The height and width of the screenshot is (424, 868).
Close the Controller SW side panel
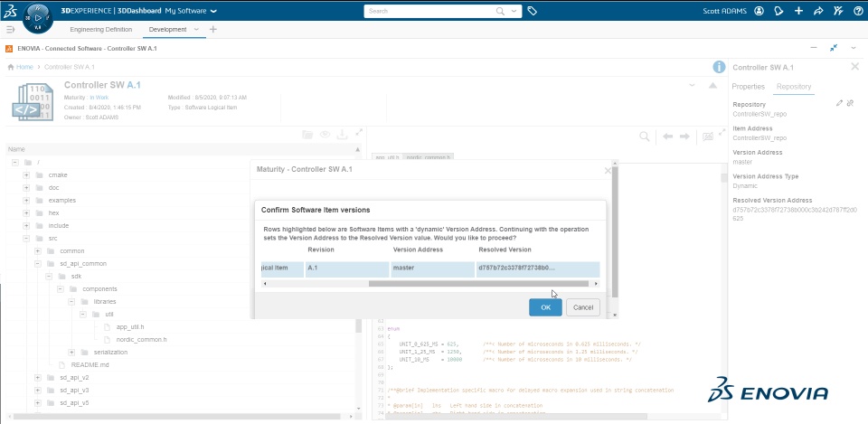coord(854,66)
